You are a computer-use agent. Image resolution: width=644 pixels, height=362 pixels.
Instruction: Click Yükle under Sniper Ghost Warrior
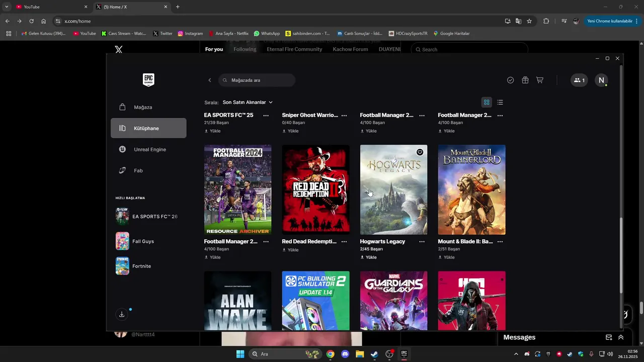290,131
